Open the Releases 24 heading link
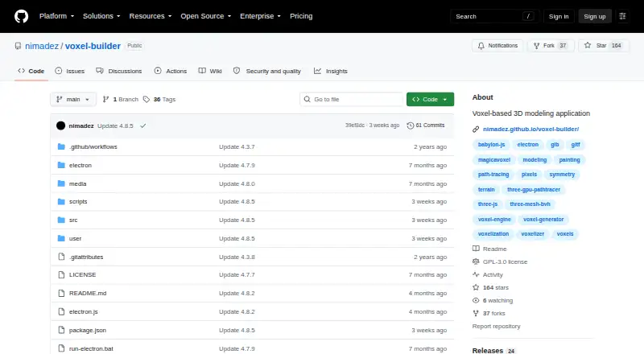This screenshot has width=644, height=354. point(493,350)
